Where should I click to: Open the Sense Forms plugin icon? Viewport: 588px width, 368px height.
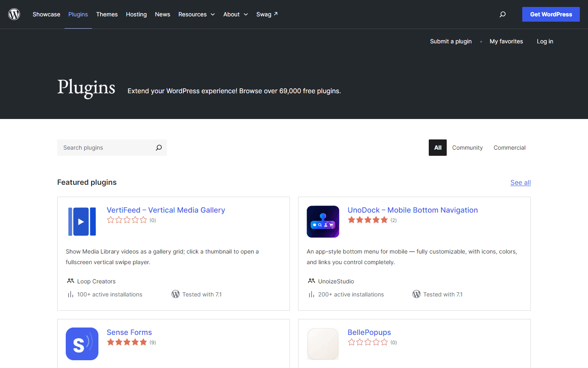pyautogui.click(x=82, y=344)
